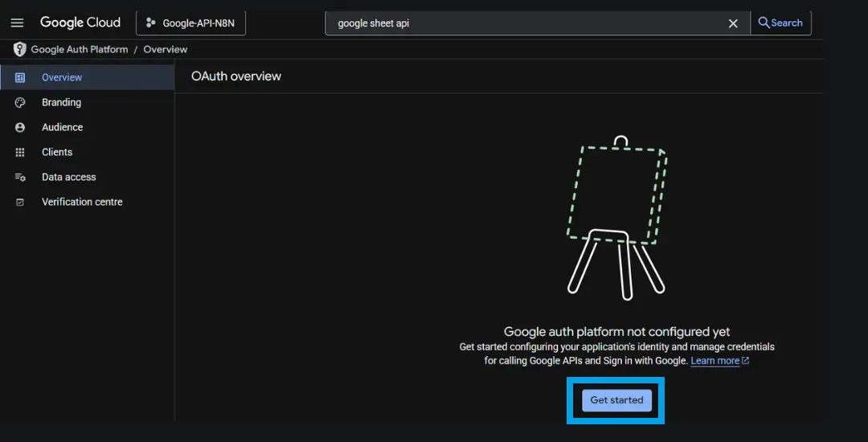This screenshot has height=442, width=868.
Task: Click the Branding palette icon
Action: click(20, 102)
